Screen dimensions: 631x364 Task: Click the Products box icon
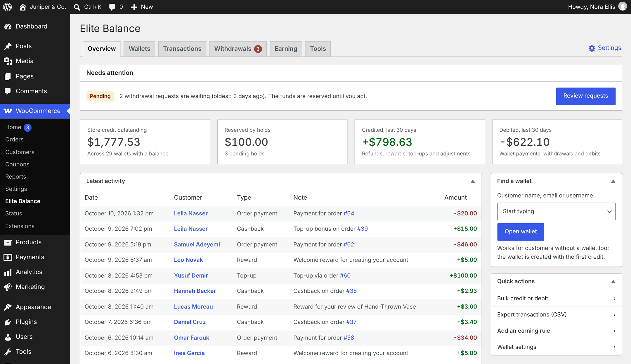click(8, 242)
